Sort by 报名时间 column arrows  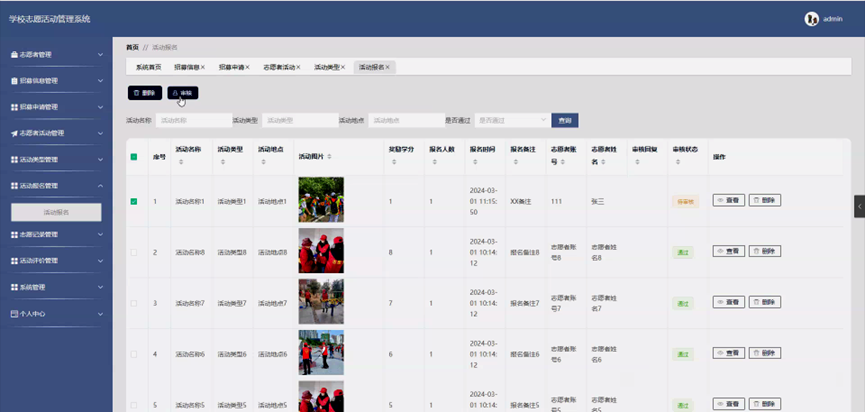point(475,162)
